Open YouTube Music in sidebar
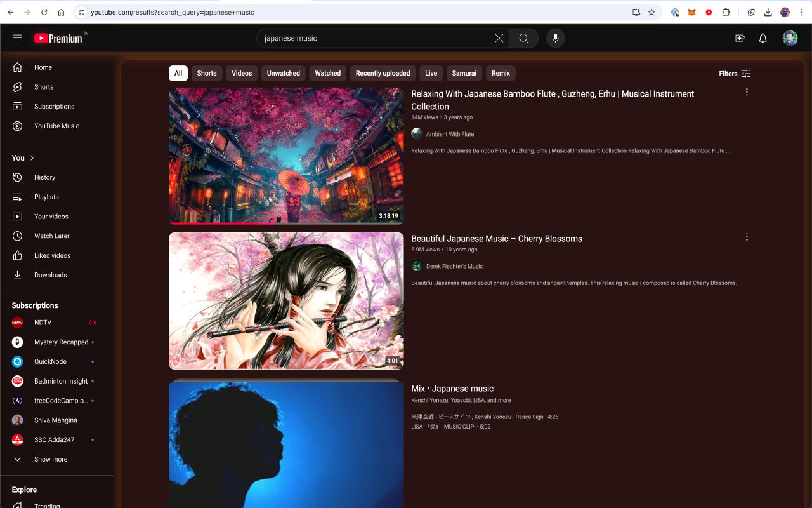 point(57,126)
